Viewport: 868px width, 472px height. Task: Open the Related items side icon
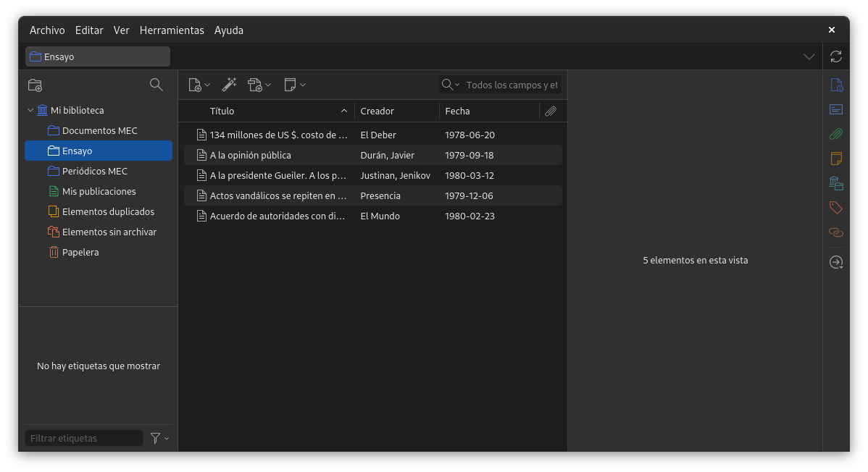point(835,232)
